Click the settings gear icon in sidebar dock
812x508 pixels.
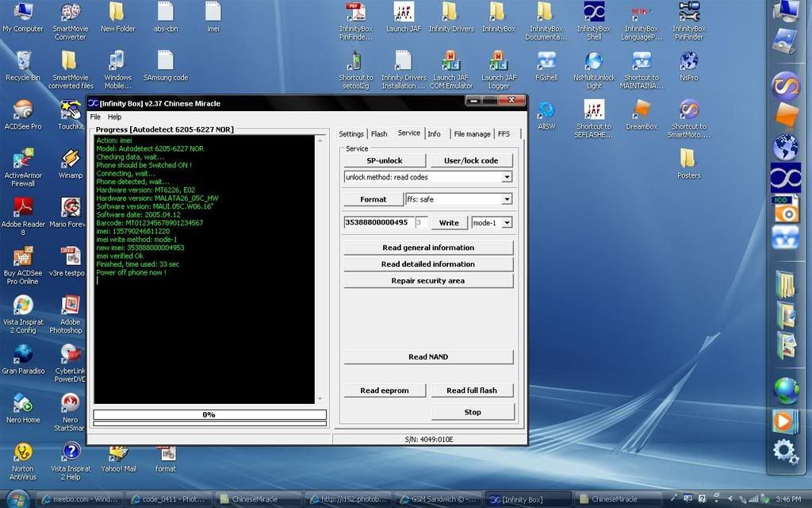(785, 452)
